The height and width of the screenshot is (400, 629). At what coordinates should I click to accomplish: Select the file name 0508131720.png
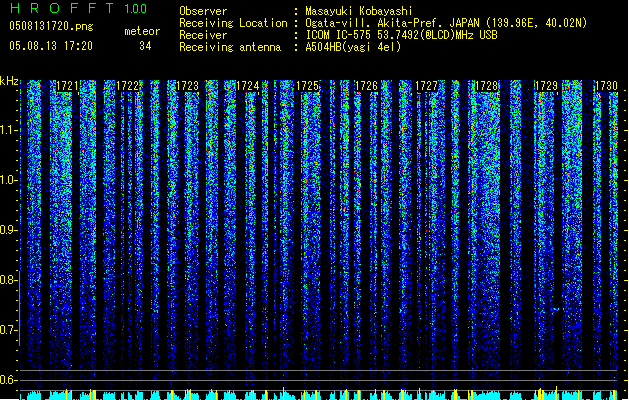point(51,26)
